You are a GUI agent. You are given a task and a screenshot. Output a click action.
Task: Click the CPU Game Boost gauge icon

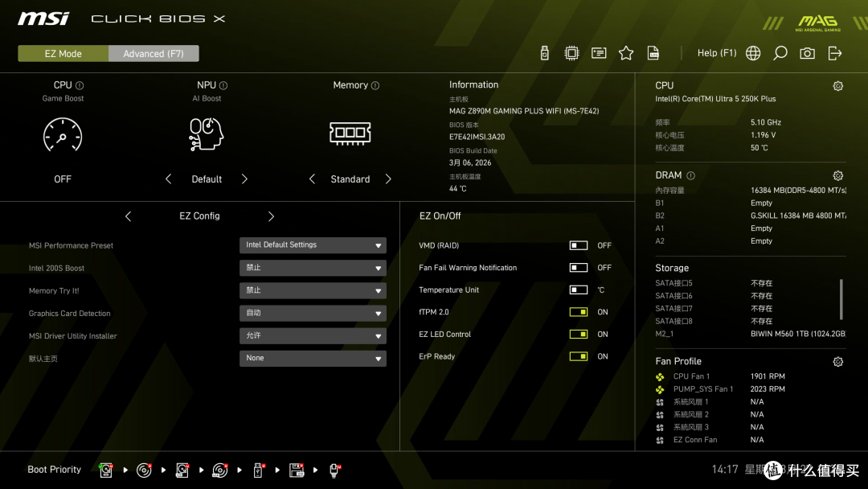(x=63, y=134)
